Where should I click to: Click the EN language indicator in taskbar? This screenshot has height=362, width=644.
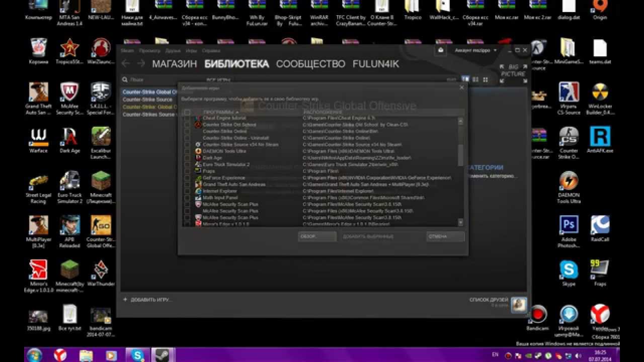pyautogui.click(x=495, y=354)
